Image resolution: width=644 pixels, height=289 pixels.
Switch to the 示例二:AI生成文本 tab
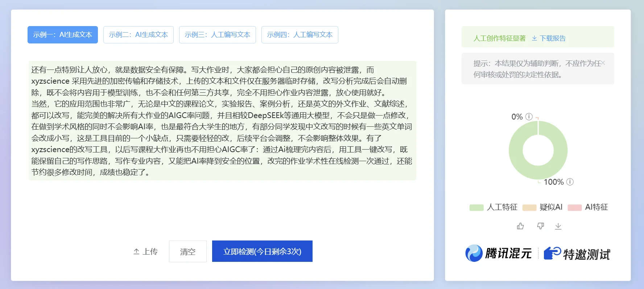[x=139, y=35]
